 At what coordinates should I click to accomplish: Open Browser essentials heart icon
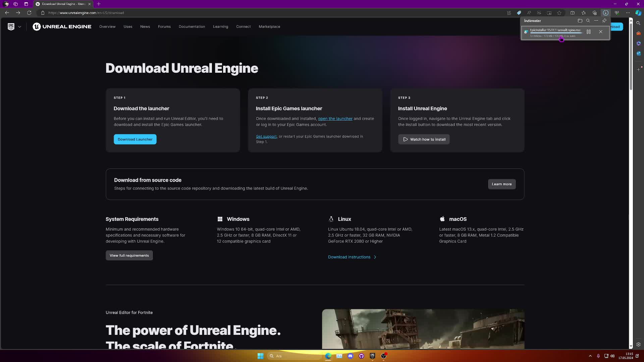coord(617,13)
